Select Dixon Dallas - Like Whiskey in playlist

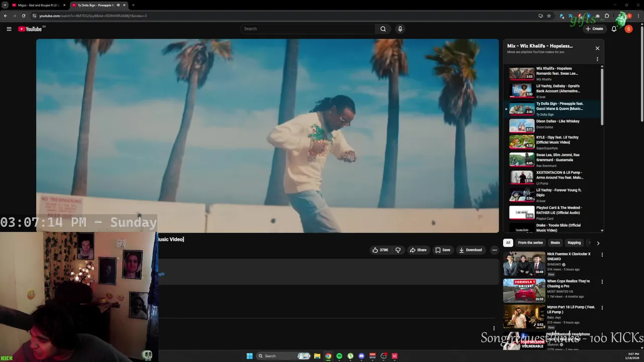point(552,125)
